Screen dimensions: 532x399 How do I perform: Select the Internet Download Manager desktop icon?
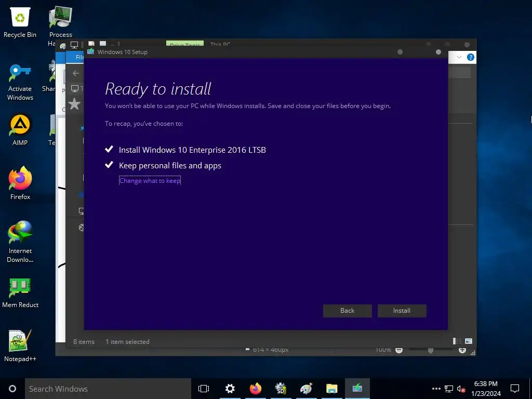tap(20, 242)
